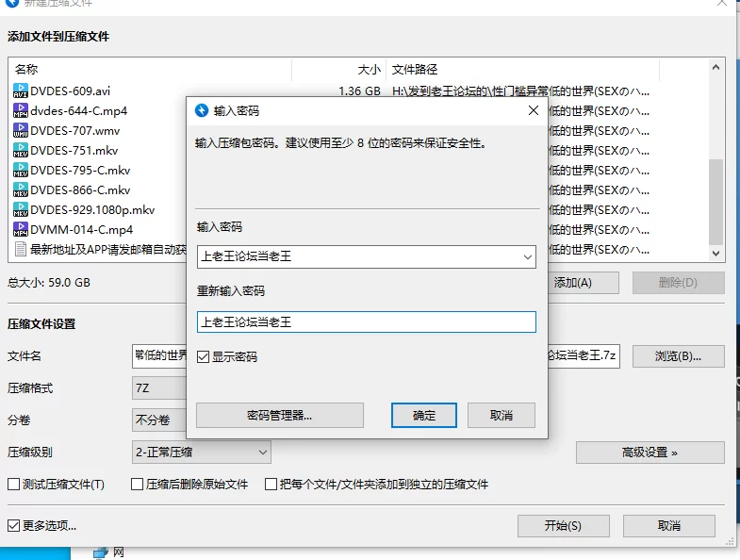Expand 高级设置 options
Viewport: 740px width, 560px height.
(x=650, y=453)
